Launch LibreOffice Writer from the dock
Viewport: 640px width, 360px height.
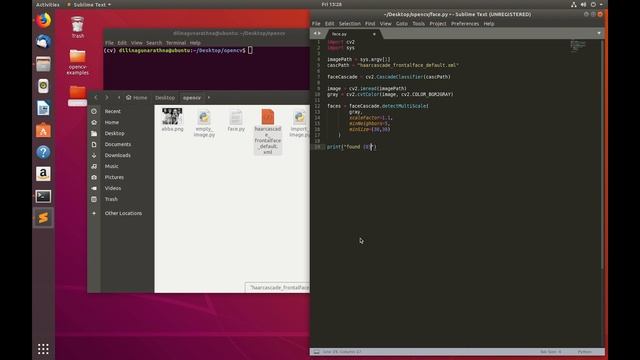pos(43,108)
